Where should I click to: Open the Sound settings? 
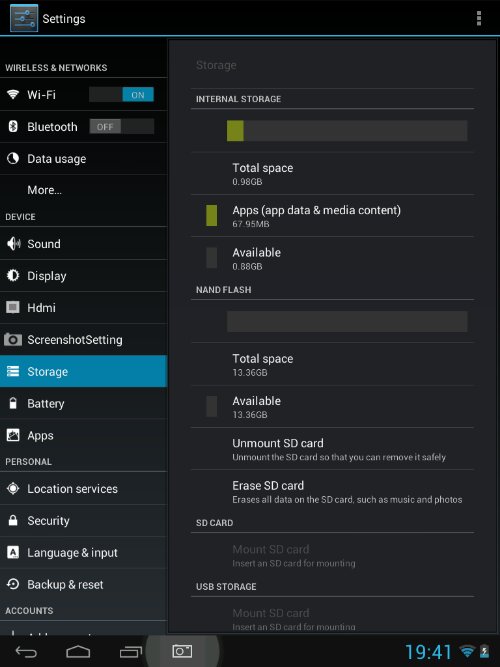(83, 244)
